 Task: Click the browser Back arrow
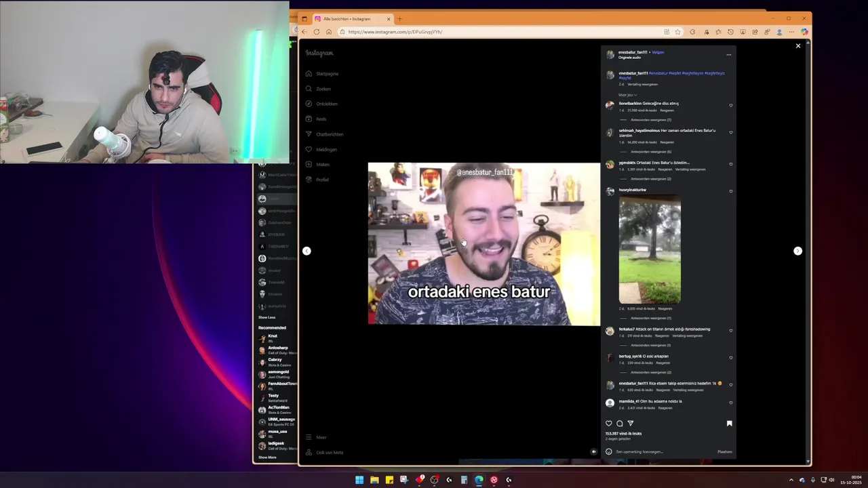[304, 32]
